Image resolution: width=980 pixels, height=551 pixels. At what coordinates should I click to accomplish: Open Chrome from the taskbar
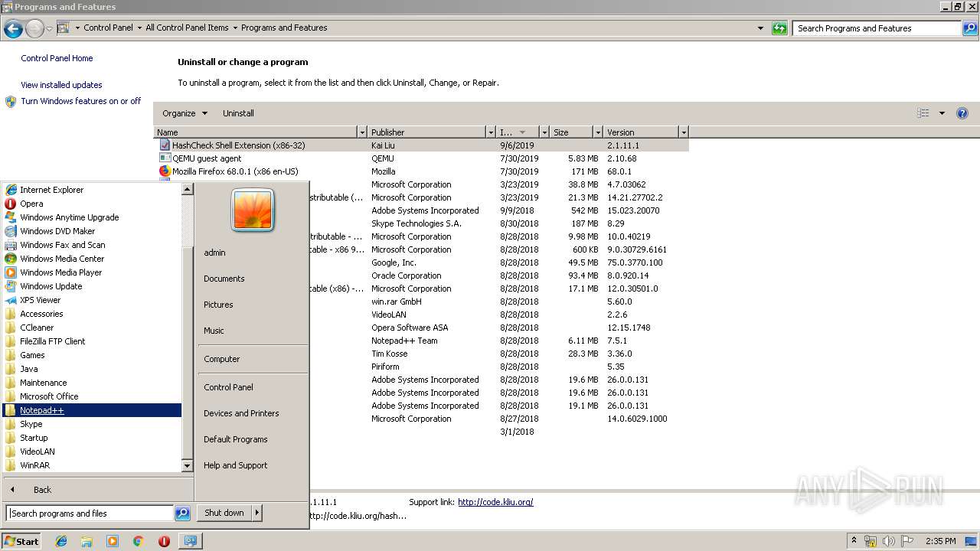[x=138, y=541]
